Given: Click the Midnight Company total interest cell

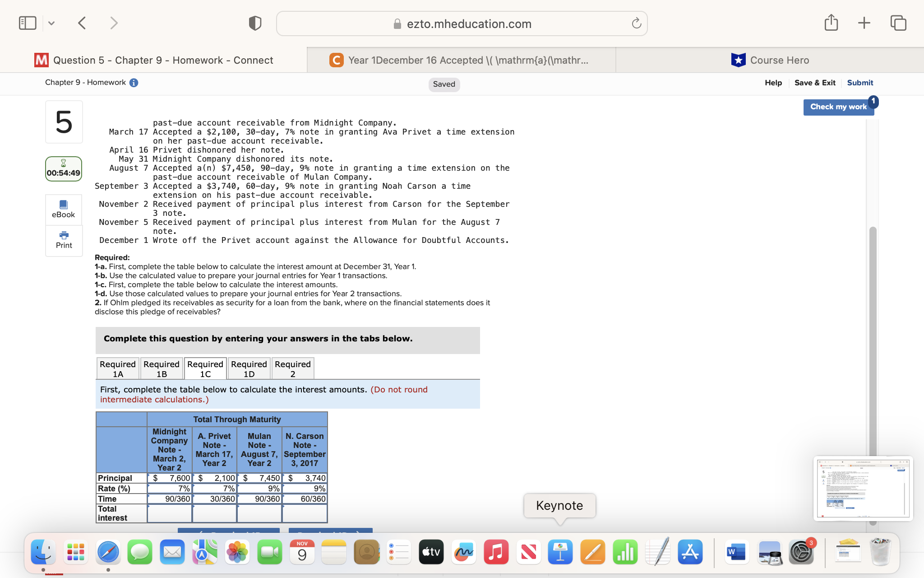Looking at the screenshot, I should pos(170,513).
